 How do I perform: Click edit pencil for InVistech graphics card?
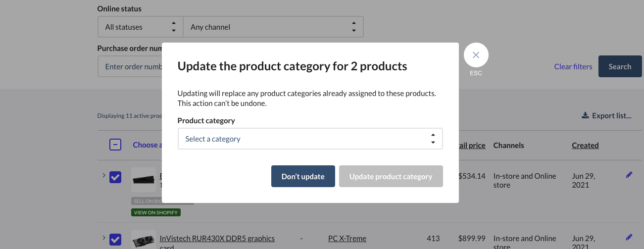point(629,237)
